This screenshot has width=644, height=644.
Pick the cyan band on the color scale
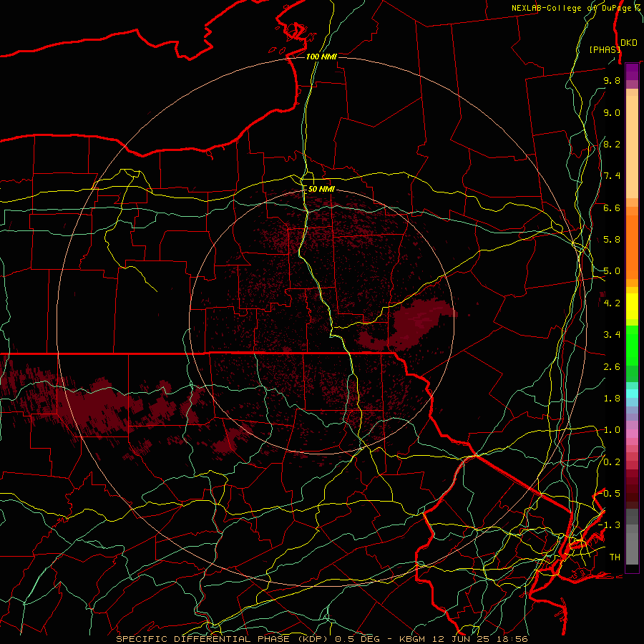coord(632,394)
